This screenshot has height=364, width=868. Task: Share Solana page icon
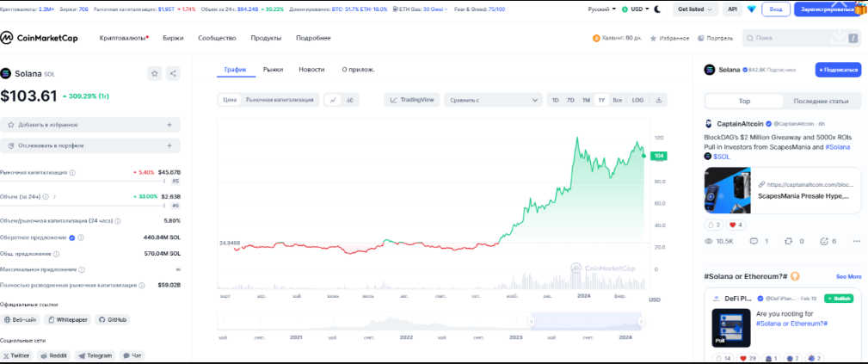173,73
